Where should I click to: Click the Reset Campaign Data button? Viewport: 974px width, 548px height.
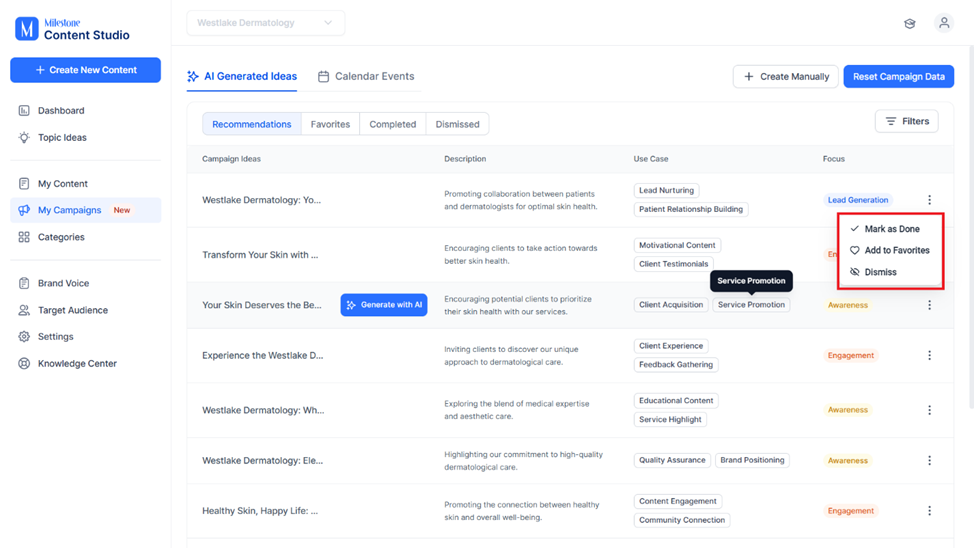898,76
